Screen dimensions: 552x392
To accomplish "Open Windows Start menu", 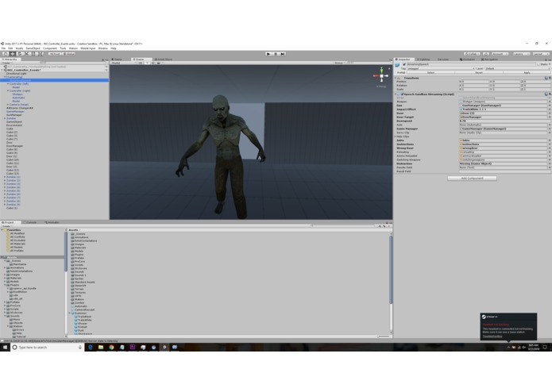I will (5, 347).
